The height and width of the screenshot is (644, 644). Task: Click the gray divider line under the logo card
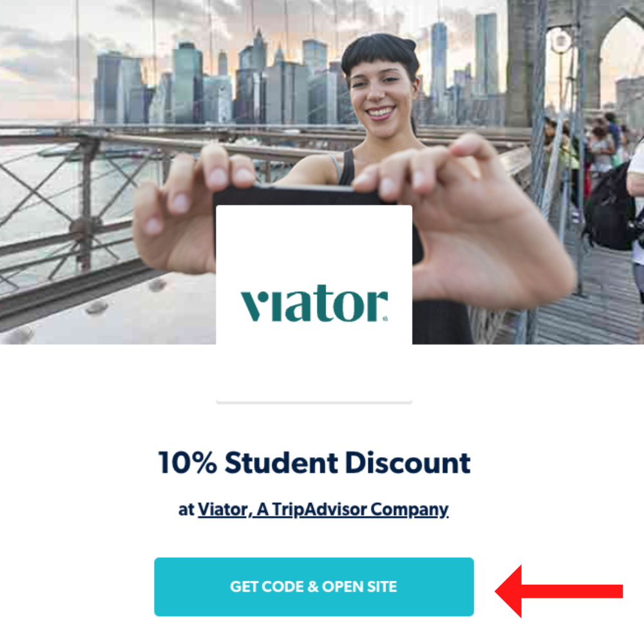[314, 402]
